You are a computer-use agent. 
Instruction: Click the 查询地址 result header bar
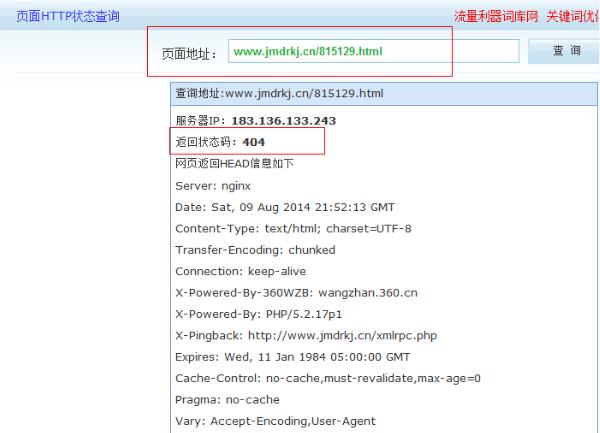(x=383, y=94)
